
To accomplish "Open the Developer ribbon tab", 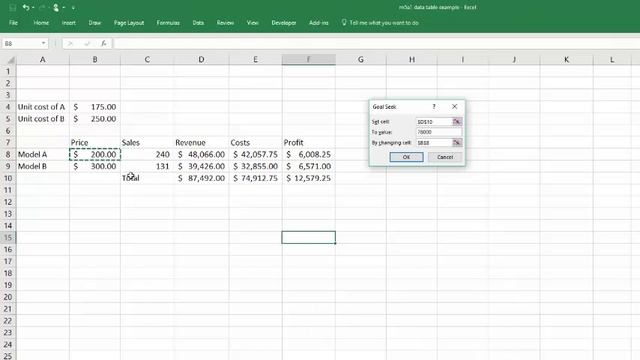I will click(x=284, y=23).
